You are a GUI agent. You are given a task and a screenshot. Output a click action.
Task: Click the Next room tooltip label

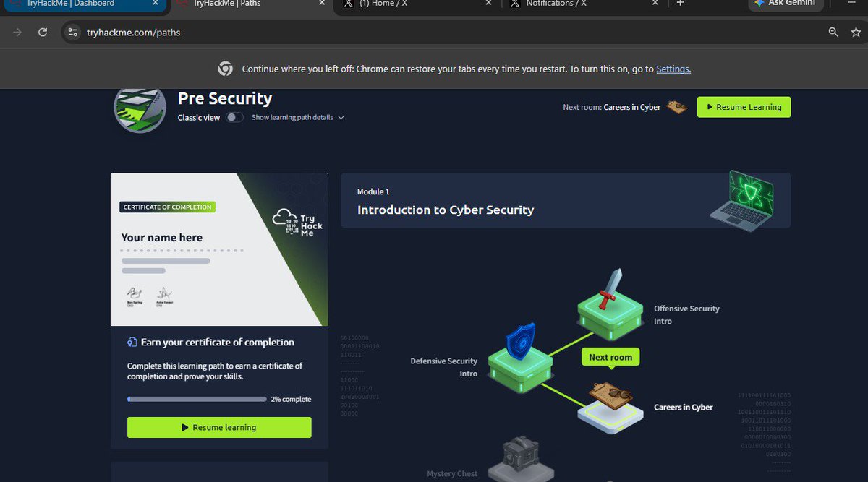tap(610, 357)
